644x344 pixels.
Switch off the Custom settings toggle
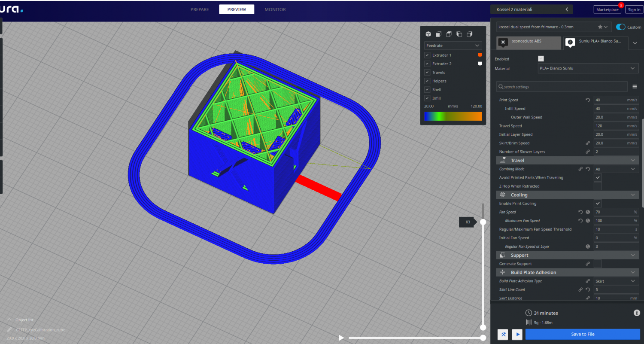620,27
